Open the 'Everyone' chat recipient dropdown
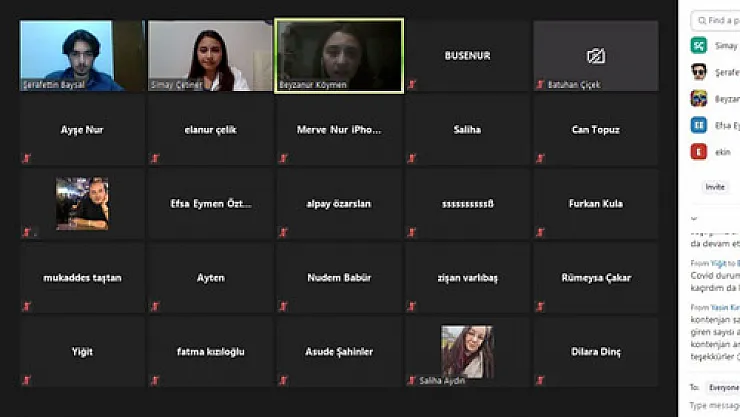The width and height of the screenshot is (740, 417). pyautogui.click(x=723, y=386)
